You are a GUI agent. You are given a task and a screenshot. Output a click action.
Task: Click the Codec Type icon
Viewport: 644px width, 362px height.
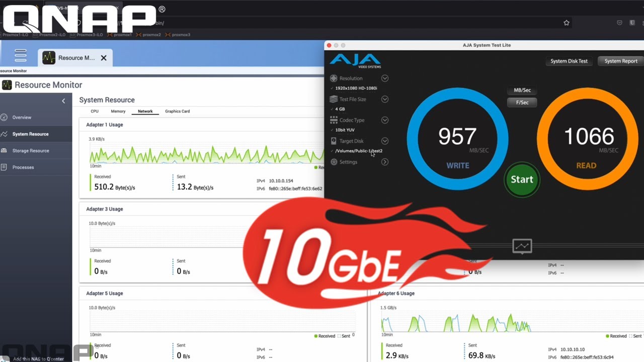pyautogui.click(x=334, y=120)
